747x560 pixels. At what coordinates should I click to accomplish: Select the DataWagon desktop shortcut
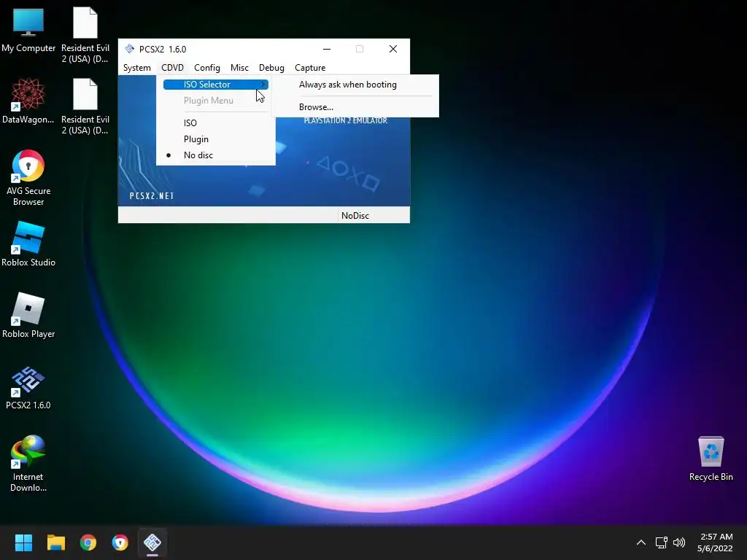click(x=28, y=101)
